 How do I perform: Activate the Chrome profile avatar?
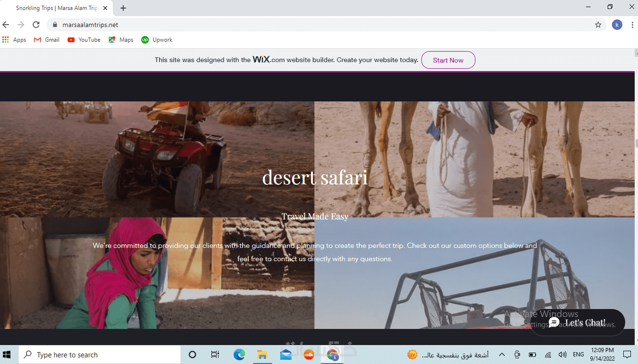[617, 25]
